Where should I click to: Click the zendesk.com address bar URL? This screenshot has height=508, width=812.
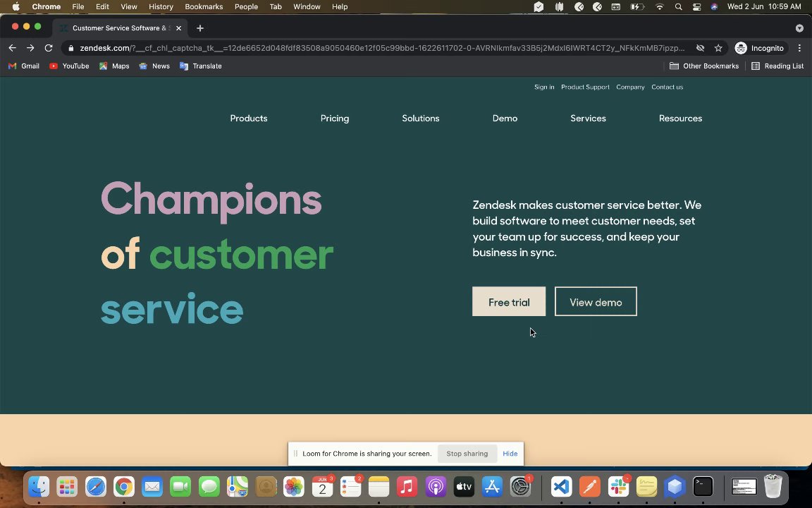click(382, 48)
